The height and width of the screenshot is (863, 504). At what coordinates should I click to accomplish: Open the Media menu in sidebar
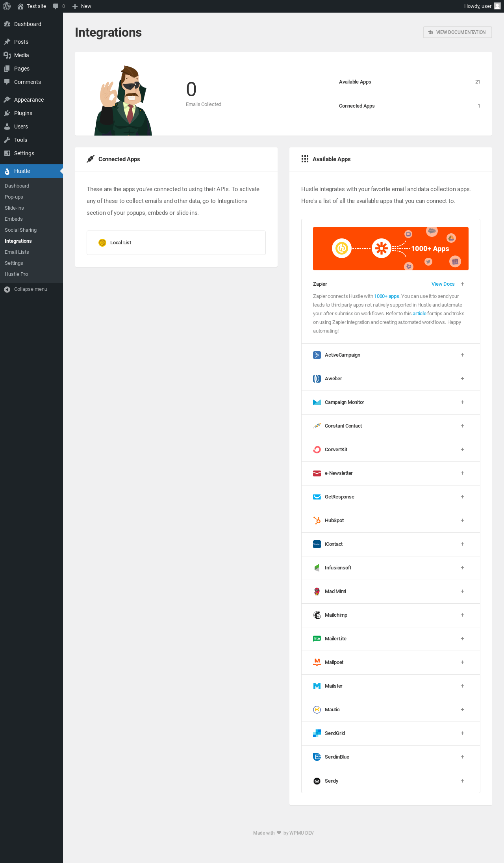[31, 55]
